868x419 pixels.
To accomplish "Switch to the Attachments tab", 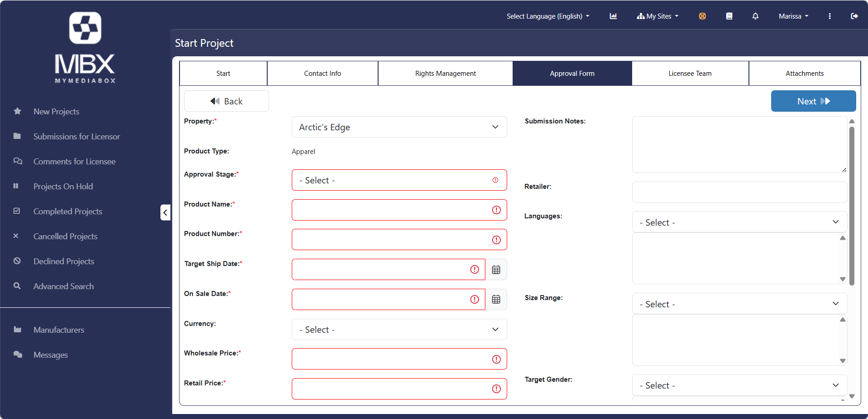I will [x=804, y=74].
